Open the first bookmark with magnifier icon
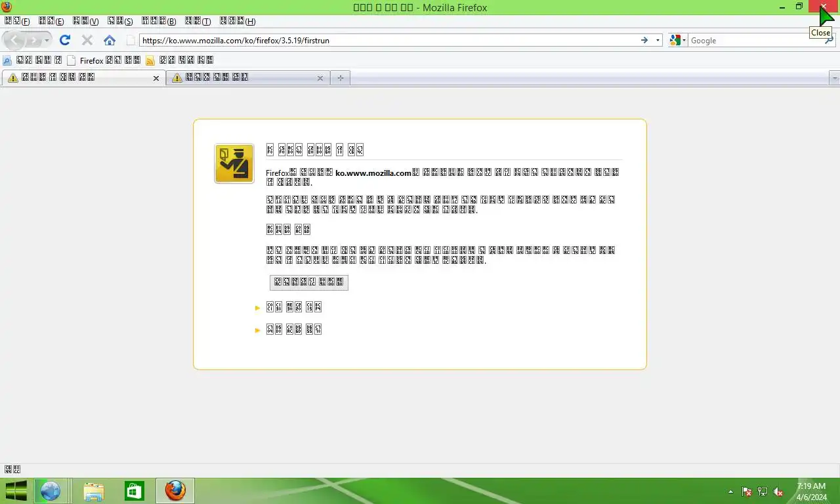The height and width of the screenshot is (504, 840). pos(33,60)
